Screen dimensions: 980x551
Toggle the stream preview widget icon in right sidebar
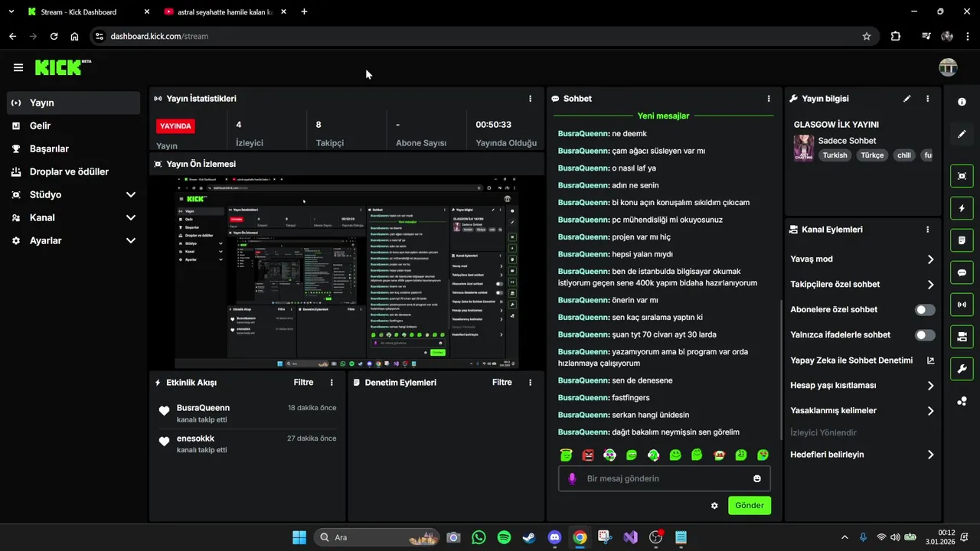tap(962, 176)
